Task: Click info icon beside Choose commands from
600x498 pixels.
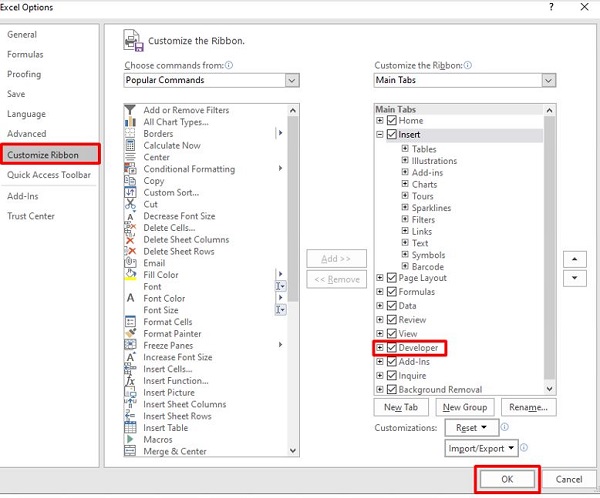Action: click(x=229, y=65)
